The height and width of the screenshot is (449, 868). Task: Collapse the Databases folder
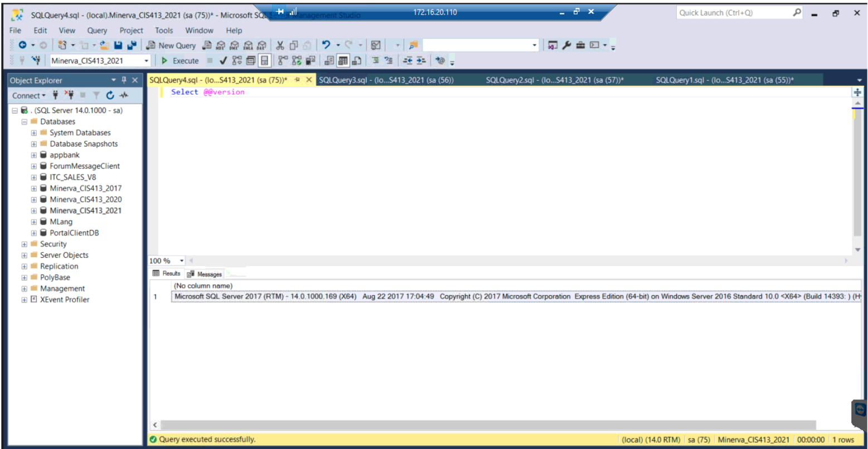pos(25,121)
